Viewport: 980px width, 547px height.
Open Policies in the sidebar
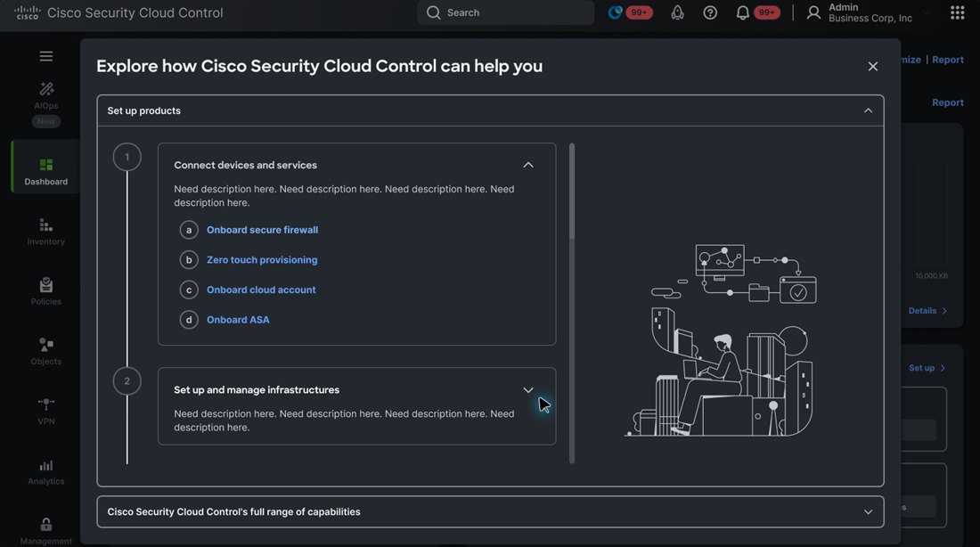(x=46, y=291)
